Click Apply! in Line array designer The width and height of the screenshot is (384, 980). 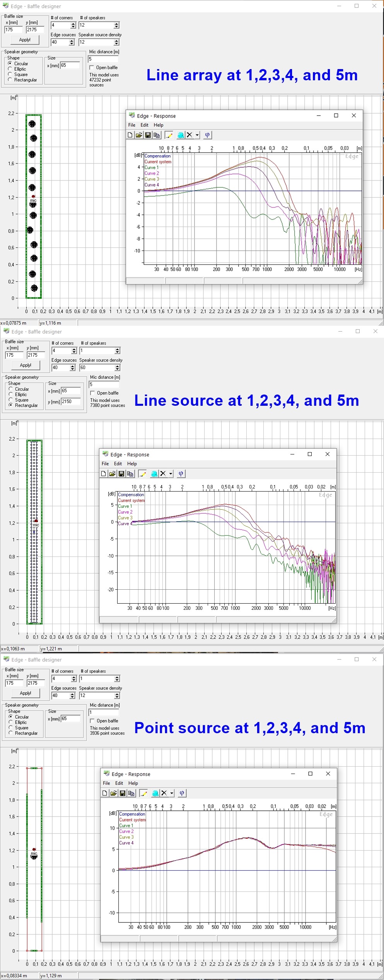(25, 40)
